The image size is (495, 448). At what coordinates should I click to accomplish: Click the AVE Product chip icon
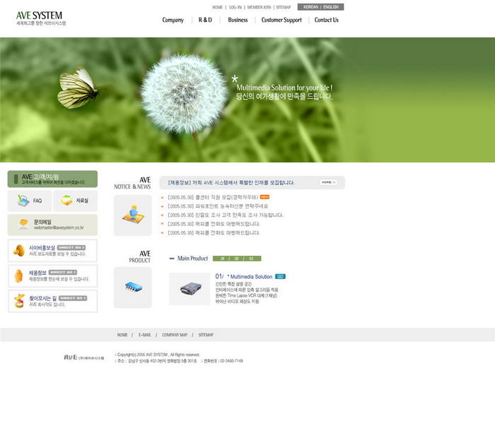coord(132,287)
